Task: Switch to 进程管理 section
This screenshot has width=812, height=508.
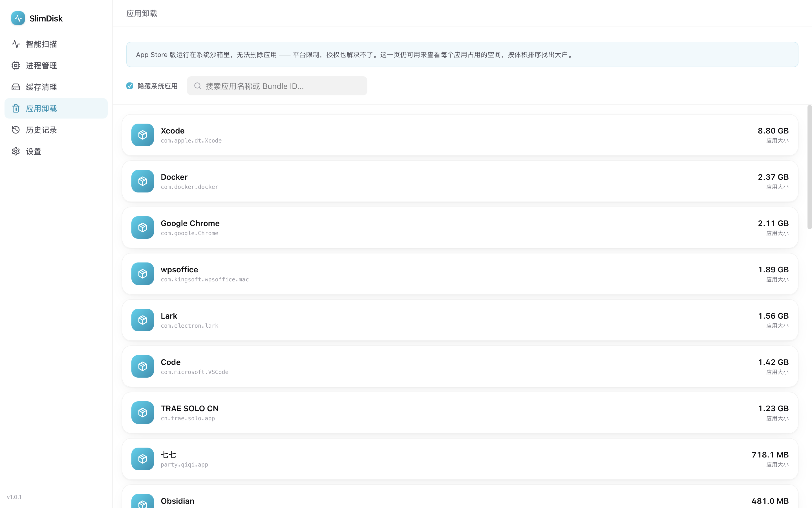Action: click(56, 65)
